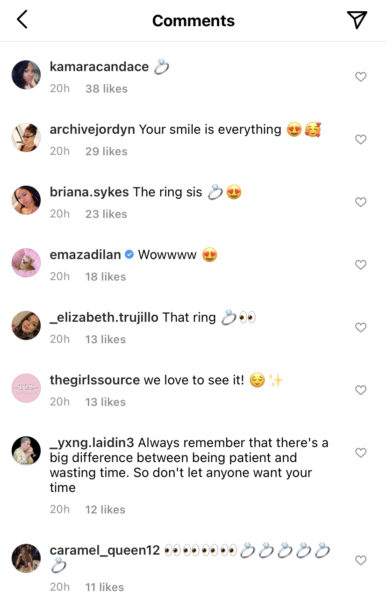Open thegirlssource pink profile avatar
The height and width of the screenshot is (600, 387).
26,388
